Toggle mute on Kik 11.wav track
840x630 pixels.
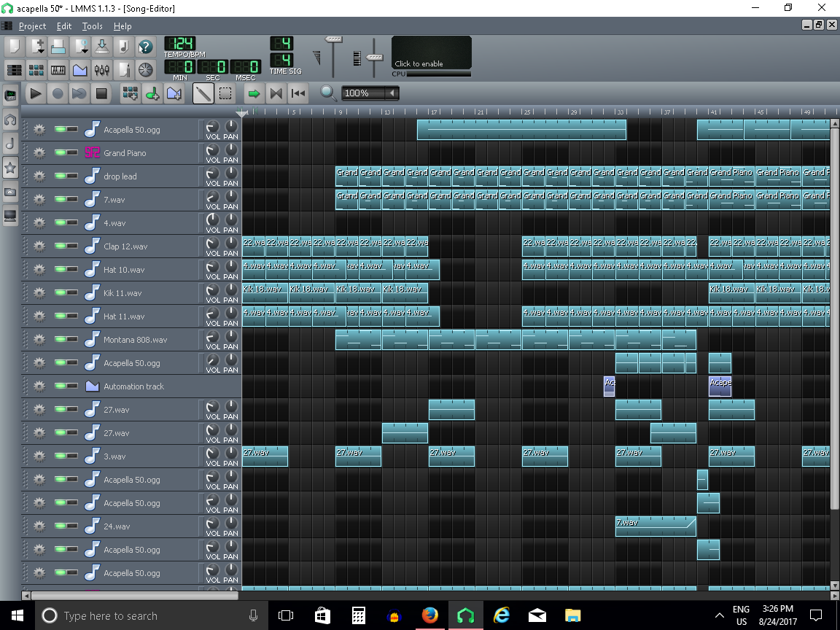pos(61,293)
